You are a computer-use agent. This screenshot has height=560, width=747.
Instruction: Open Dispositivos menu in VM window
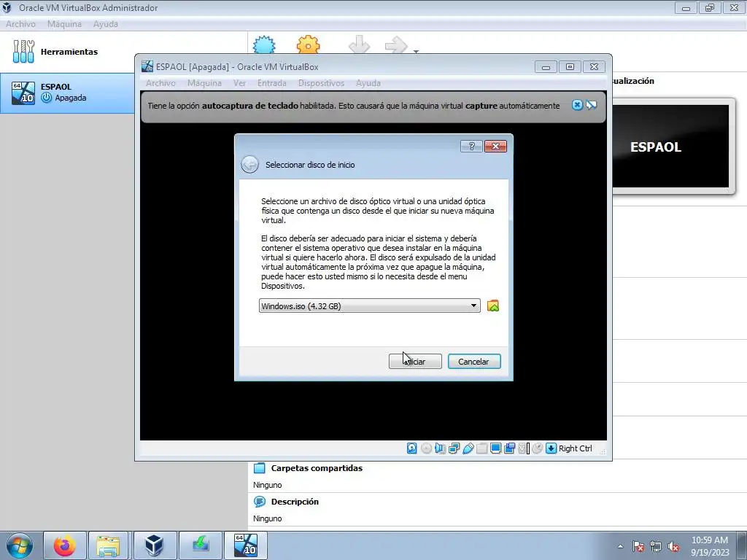click(x=321, y=83)
